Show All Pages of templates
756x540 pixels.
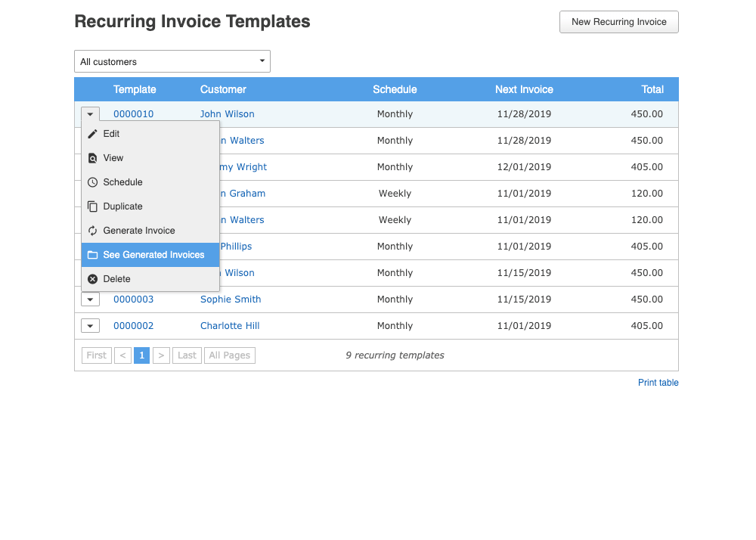(230, 355)
